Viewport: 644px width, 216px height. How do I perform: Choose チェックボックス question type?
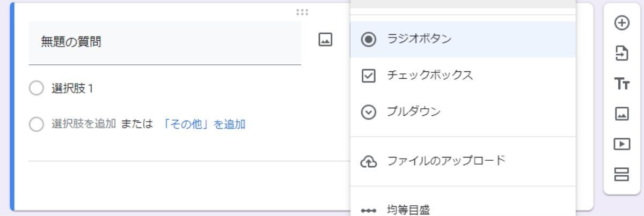429,76
